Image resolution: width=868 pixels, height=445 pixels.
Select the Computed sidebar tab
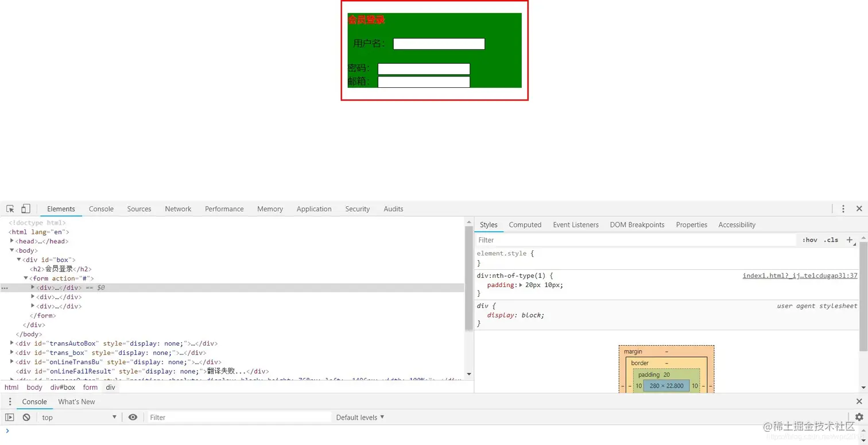[525, 225]
